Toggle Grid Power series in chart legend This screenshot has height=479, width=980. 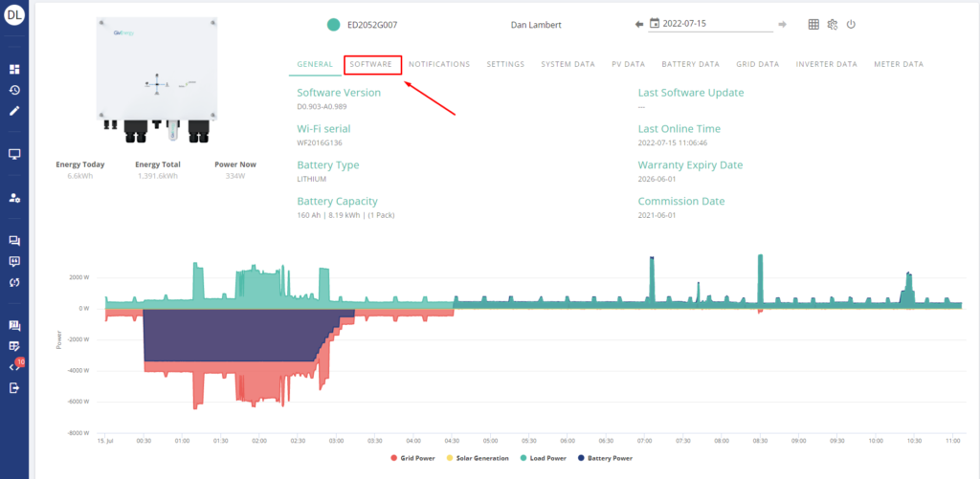(413, 458)
